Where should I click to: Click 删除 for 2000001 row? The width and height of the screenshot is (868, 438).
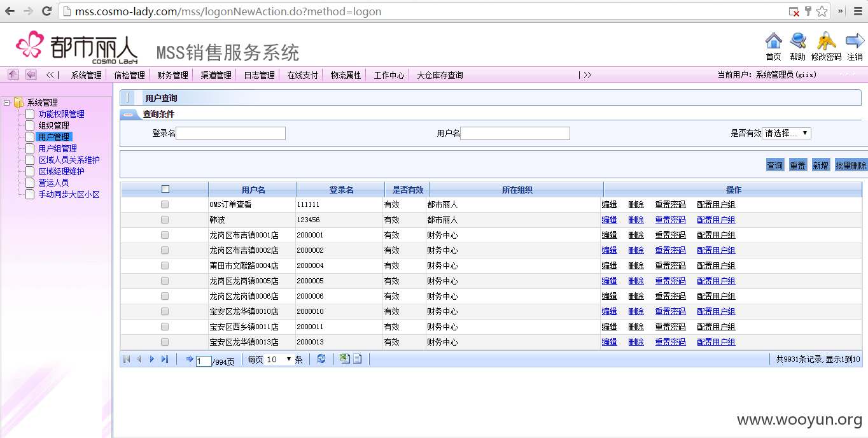coord(636,235)
